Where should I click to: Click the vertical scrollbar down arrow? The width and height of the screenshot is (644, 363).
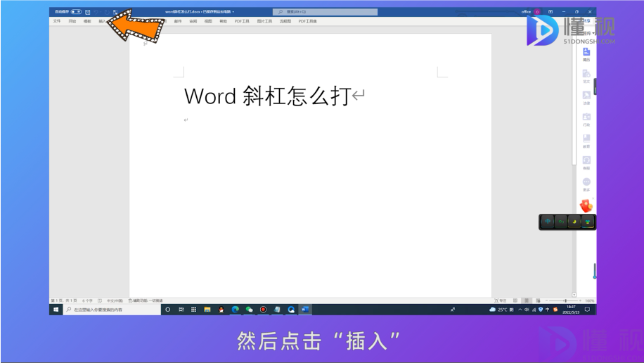[574, 295]
